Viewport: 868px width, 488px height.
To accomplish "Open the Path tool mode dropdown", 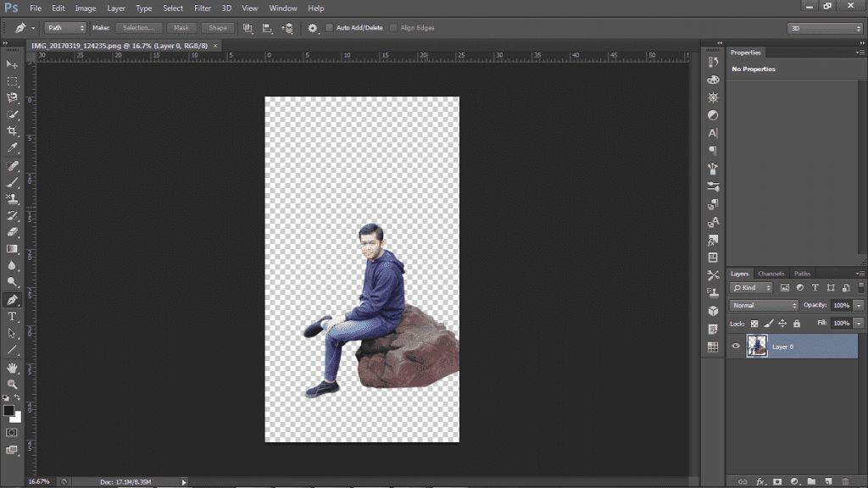I will click(x=65, y=28).
